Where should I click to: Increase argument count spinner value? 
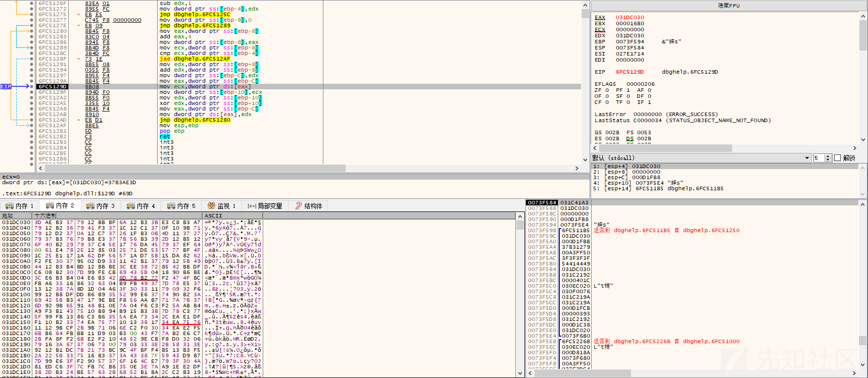click(x=828, y=156)
